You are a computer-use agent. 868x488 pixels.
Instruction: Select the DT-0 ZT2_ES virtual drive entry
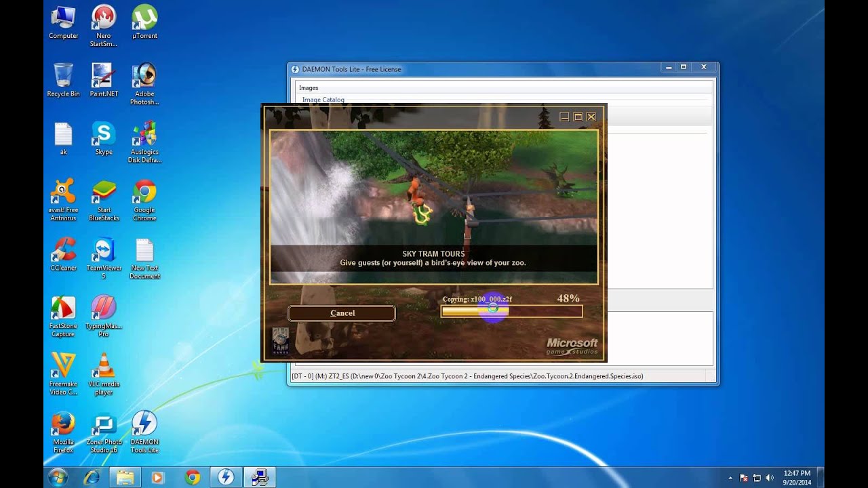467,376
